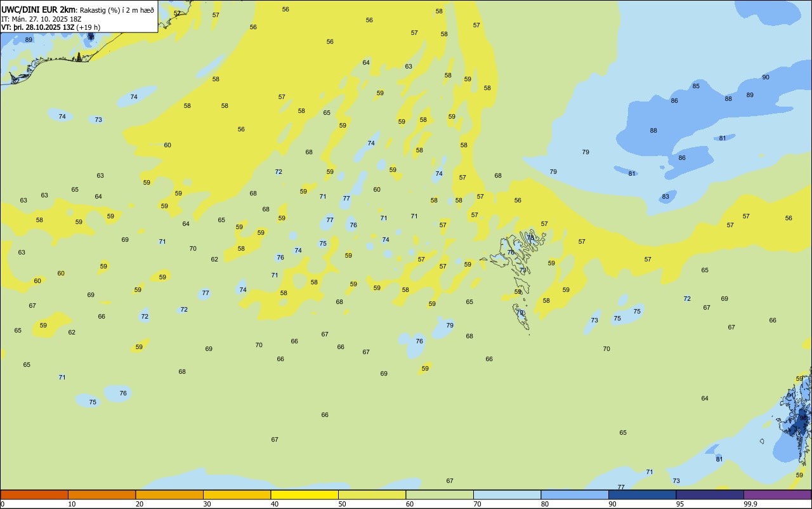Pick the bright yellow 40–50 legend swatch
Image resolution: width=812 pixels, height=509 pixels.
pos(304,494)
